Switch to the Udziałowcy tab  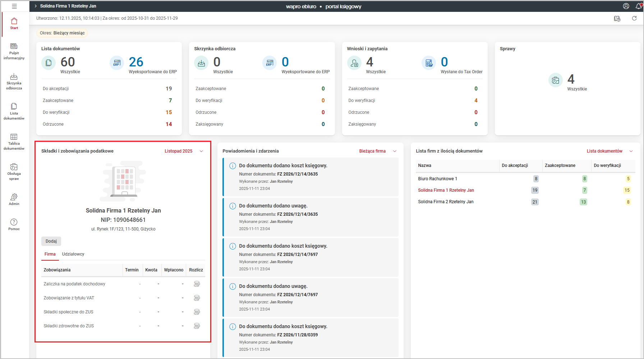pyautogui.click(x=73, y=254)
